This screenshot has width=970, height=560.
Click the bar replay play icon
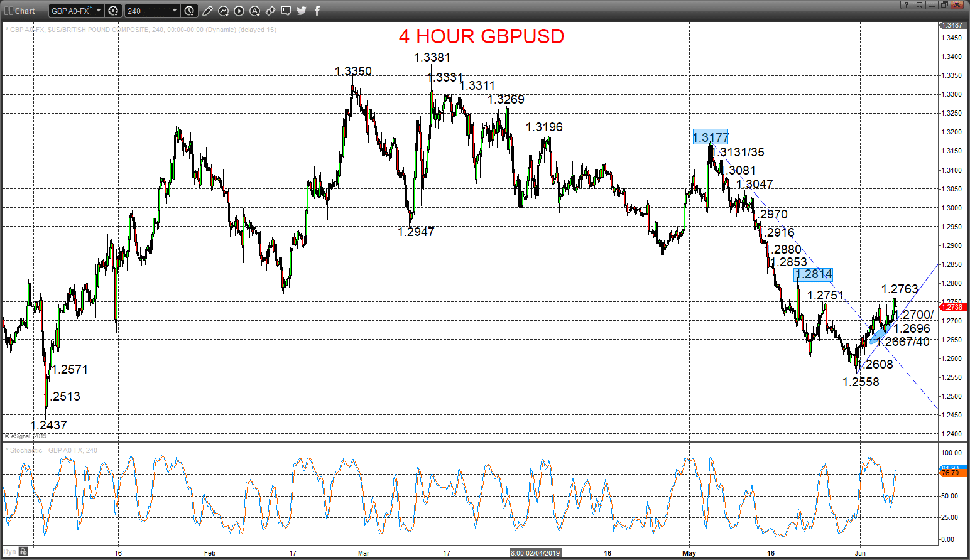(x=239, y=11)
